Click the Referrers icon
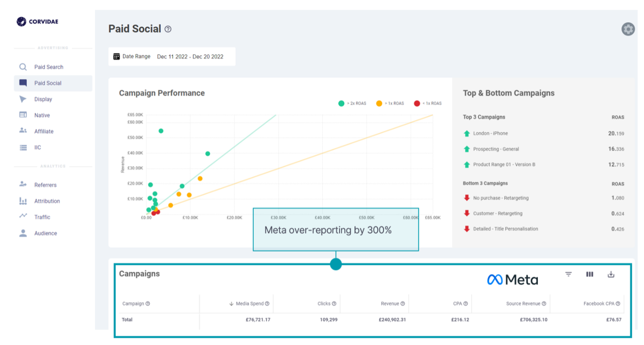The width and height of the screenshot is (644, 345). (23, 185)
